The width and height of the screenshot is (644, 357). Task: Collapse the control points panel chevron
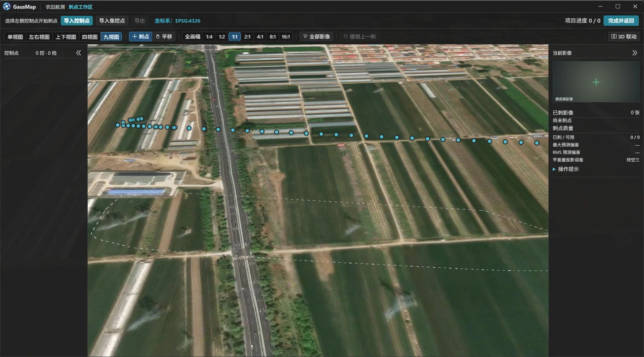pos(79,53)
